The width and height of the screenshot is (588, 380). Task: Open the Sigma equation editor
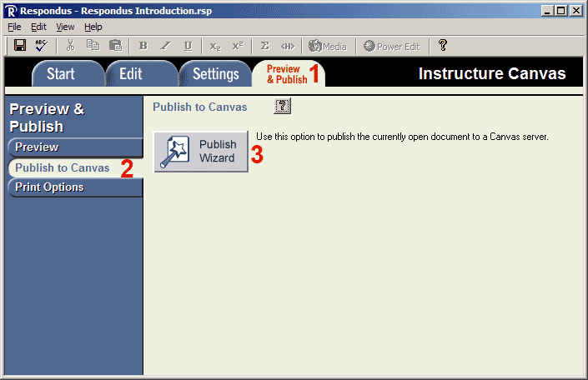point(265,46)
